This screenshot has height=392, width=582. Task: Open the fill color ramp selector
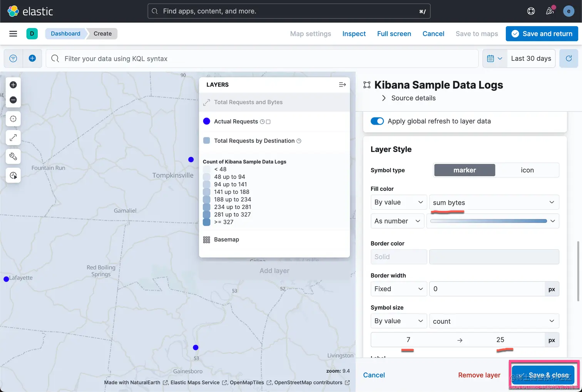point(493,221)
